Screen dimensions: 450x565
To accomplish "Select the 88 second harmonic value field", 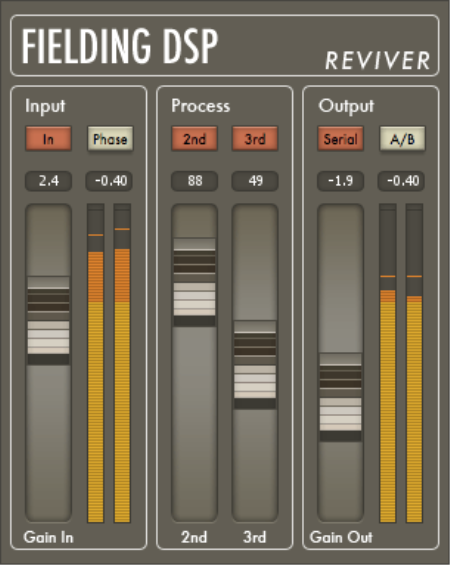I will click(195, 181).
